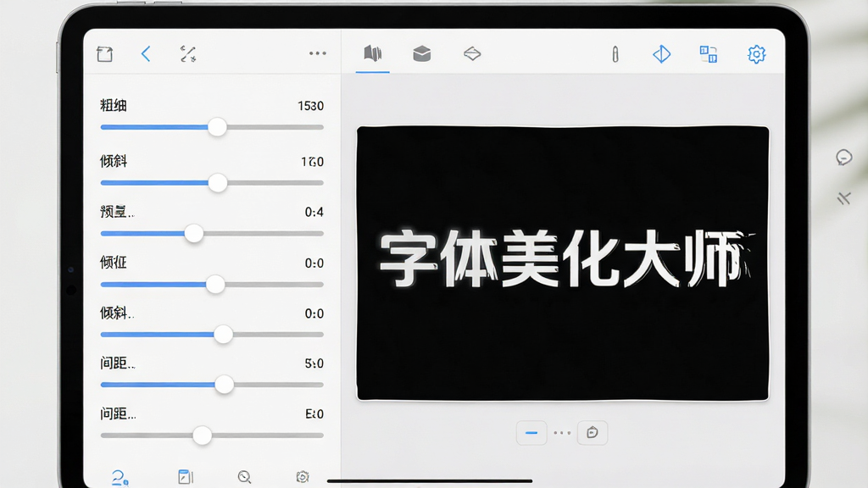Click the 倾征 slider handle

pyautogui.click(x=215, y=285)
